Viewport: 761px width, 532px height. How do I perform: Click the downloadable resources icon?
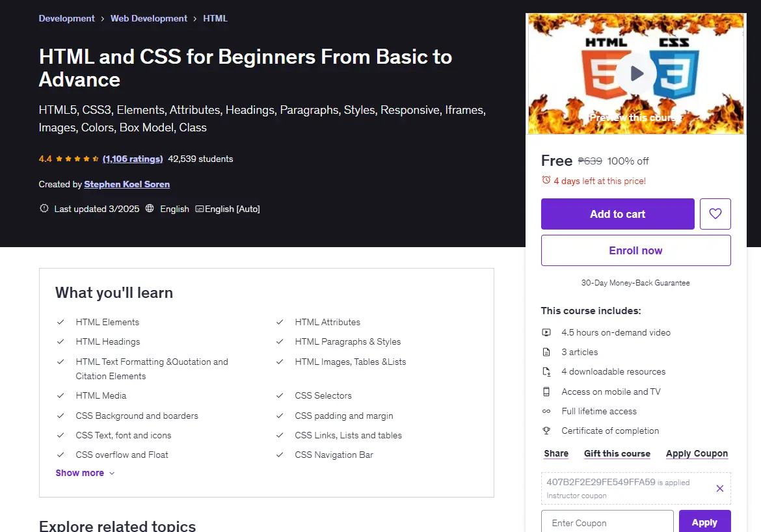tap(546, 372)
